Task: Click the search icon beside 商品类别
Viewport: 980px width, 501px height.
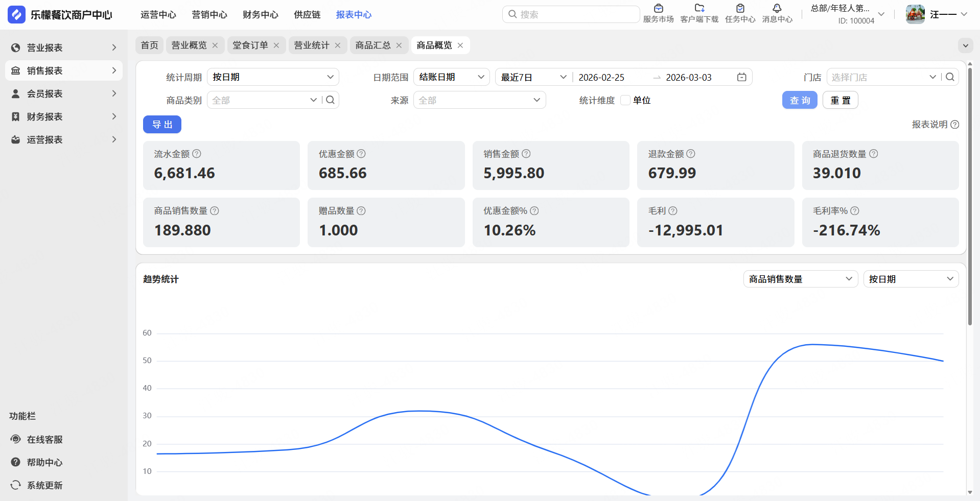Action: coord(330,100)
